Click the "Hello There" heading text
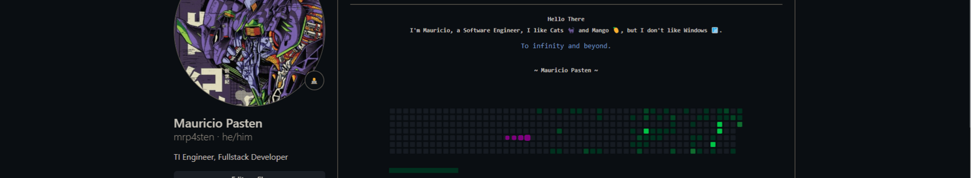Viewport: 980px width, 178px height. tap(565, 19)
